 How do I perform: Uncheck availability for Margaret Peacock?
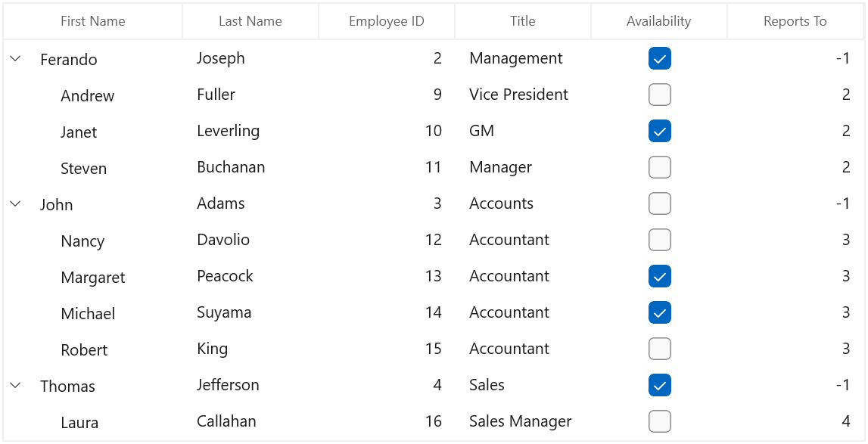click(x=659, y=276)
